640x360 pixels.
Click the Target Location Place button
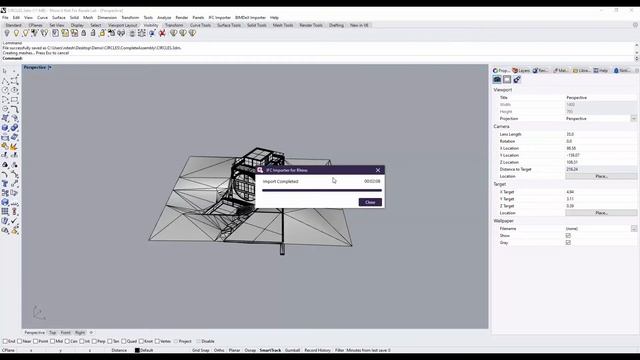[x=601, y=213]
